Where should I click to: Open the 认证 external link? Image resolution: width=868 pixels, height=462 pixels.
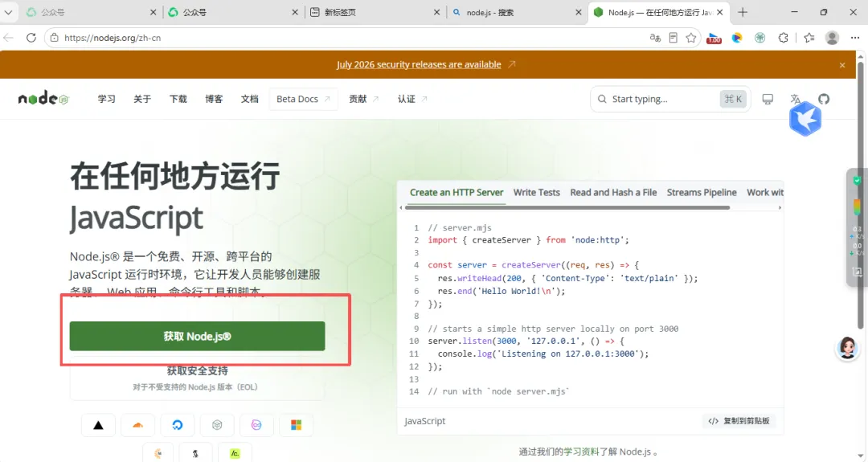coord(412,99)
